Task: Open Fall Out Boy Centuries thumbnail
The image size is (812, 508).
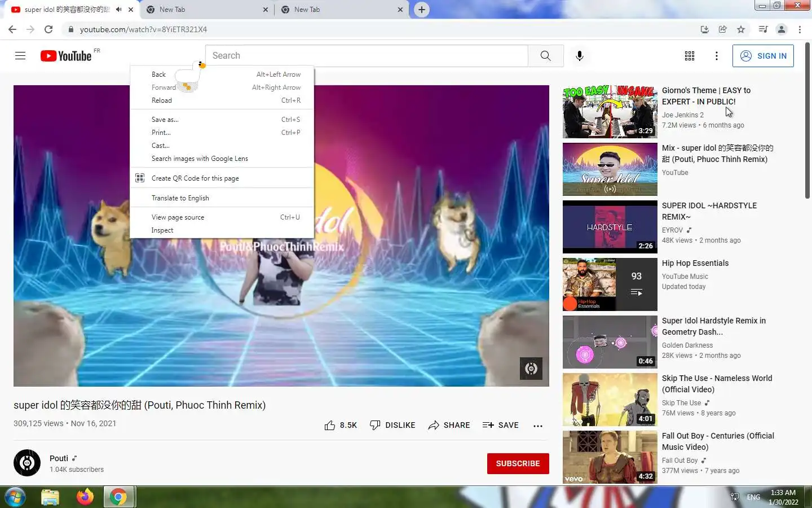Action: click(x=610, y=457)
